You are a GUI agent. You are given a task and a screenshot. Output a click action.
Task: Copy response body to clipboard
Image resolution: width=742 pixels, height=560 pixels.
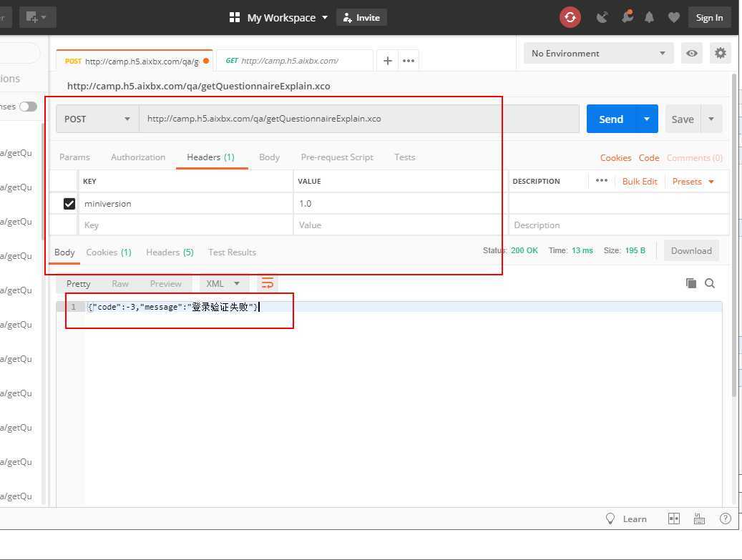691,283
